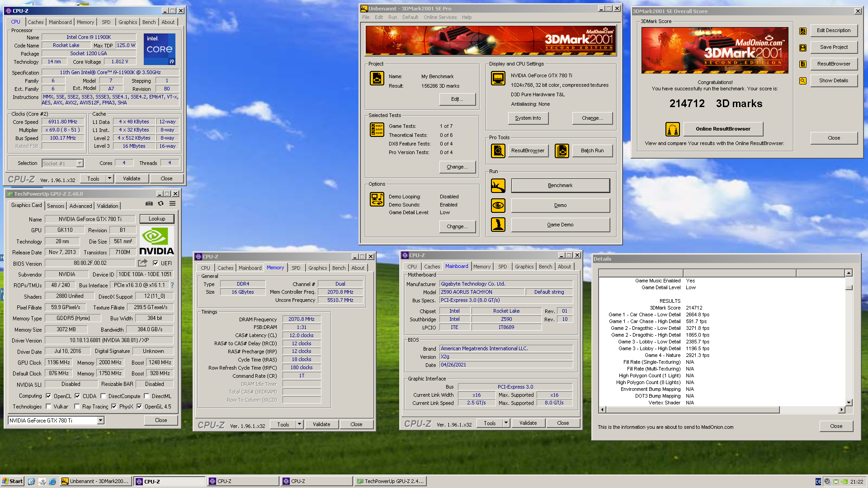This screenshot has width=868, height=488.
Task: Toggle the OpenGL 4.5 checkbox in GPU-Z
Action: (139, 407)
